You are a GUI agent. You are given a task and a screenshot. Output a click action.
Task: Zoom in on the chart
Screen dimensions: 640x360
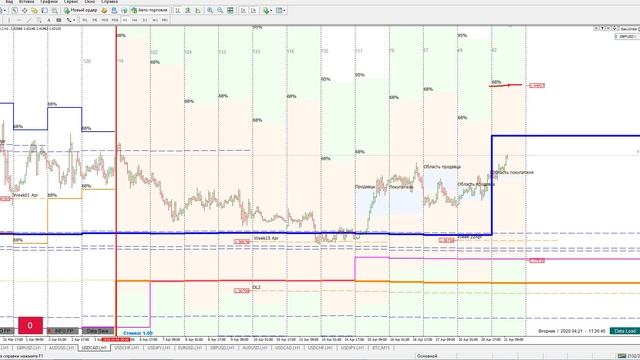[210, 11]
